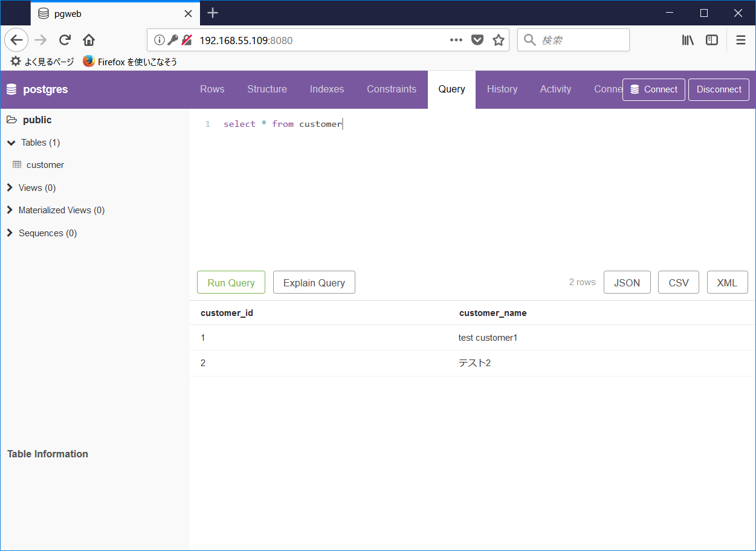Open the History tab
The image size is (756, 551).
(502, 89)
